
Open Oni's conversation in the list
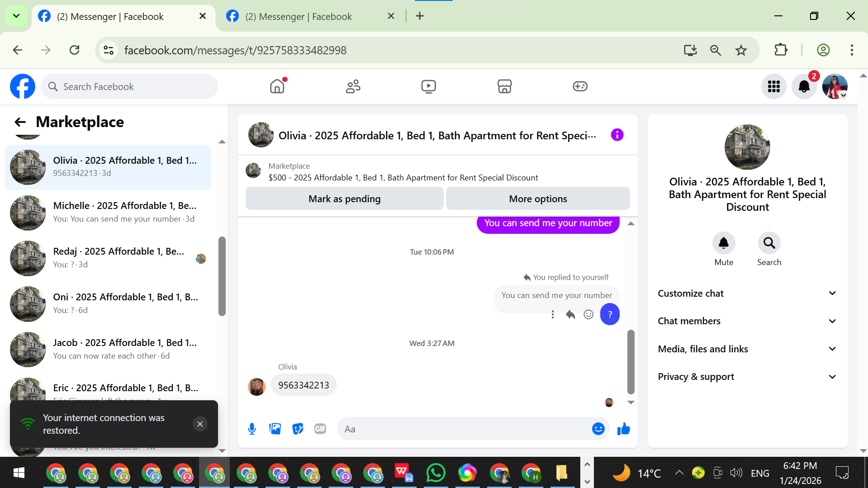point(108,303)
